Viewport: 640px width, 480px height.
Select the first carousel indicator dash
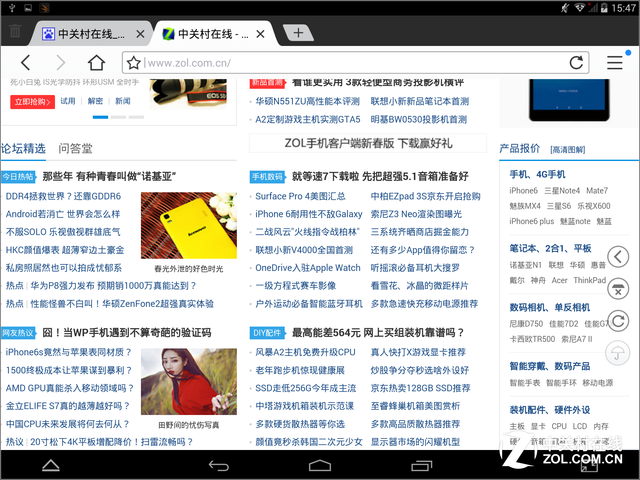tap(100, 117)
